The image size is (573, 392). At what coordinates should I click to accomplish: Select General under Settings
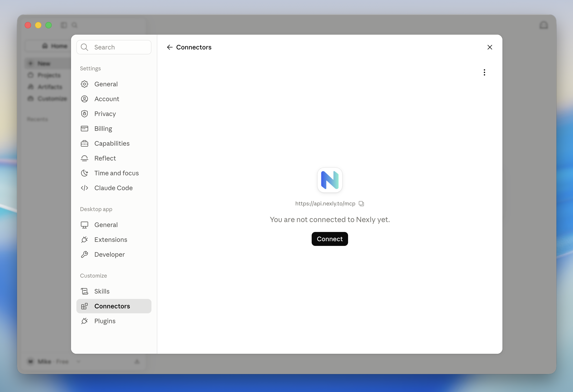pyautogui.click(x=114, y=84)
